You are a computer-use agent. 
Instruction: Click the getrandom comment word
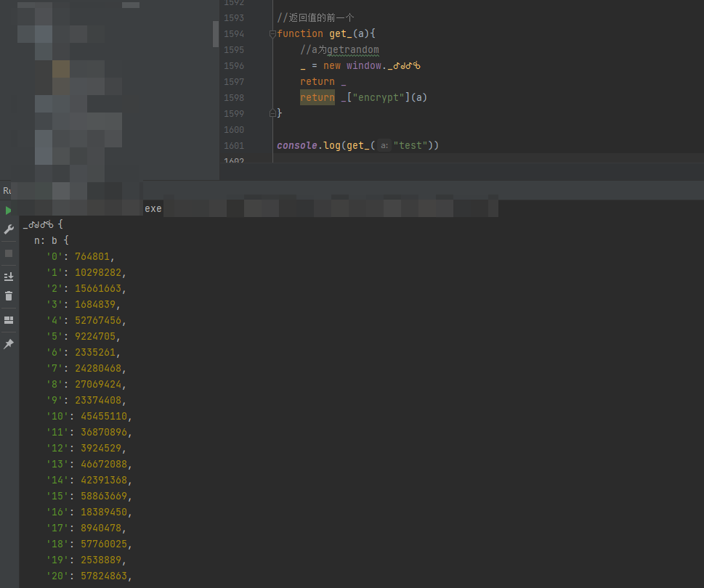coord(353,50)
